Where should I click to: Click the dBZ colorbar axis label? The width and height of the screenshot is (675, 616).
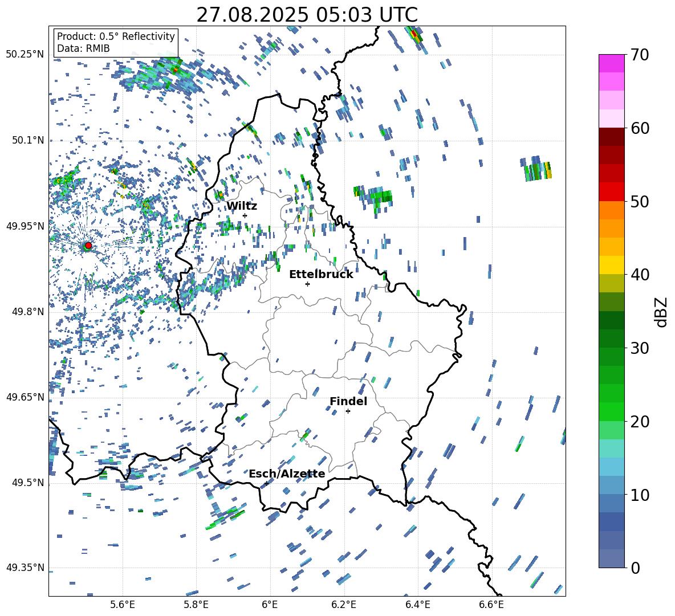[662, 312]
